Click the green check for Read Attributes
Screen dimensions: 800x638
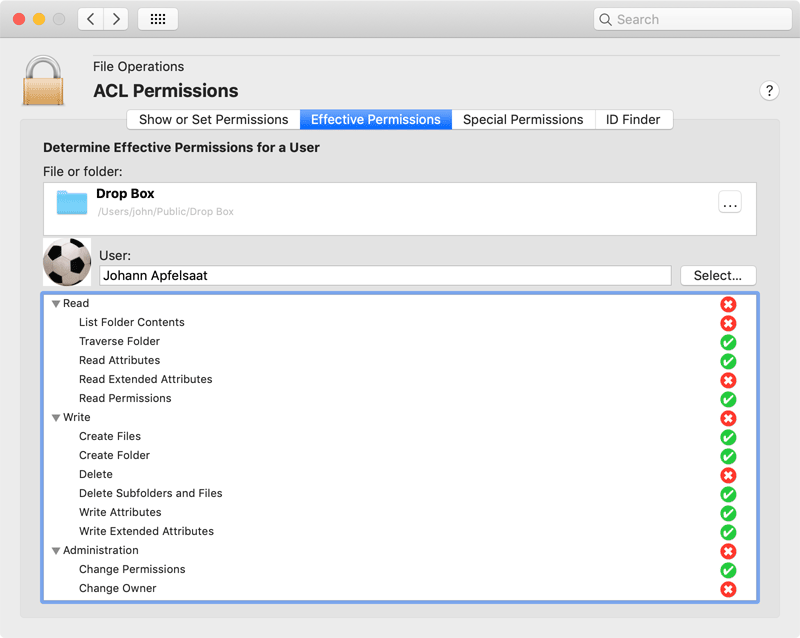[x=728, y=361]
